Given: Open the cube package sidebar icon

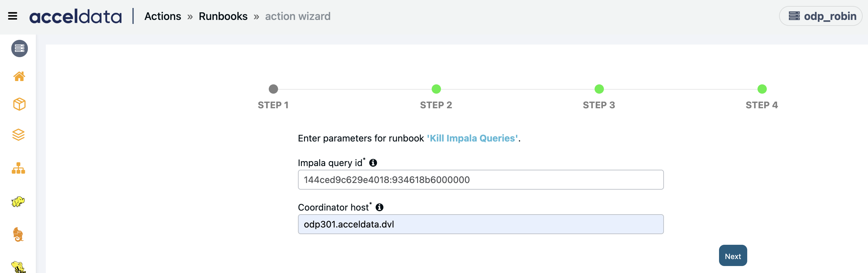Looking at the screenshot, I should pyautogui.click(x=19, y=104).
